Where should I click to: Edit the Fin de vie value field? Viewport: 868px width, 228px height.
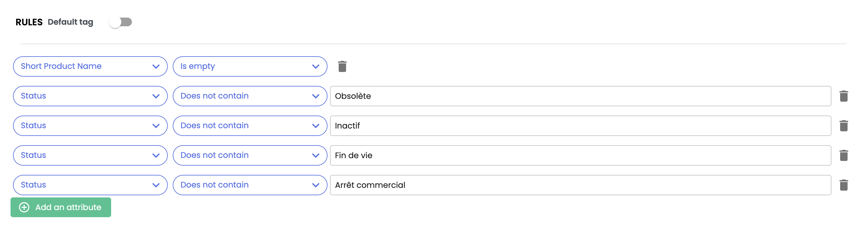pyautogui.click(x=580, y=155)
